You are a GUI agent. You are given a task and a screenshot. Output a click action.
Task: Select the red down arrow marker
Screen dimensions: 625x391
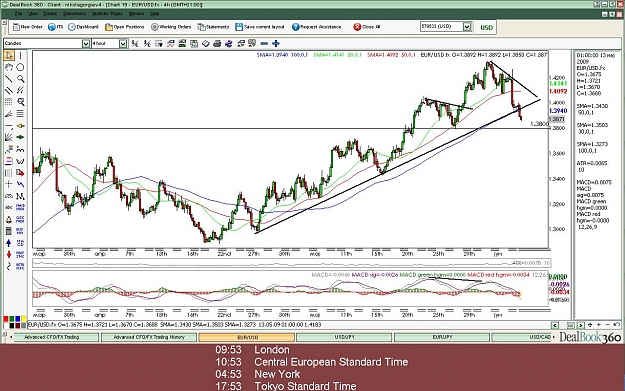(x=9, y=254)
